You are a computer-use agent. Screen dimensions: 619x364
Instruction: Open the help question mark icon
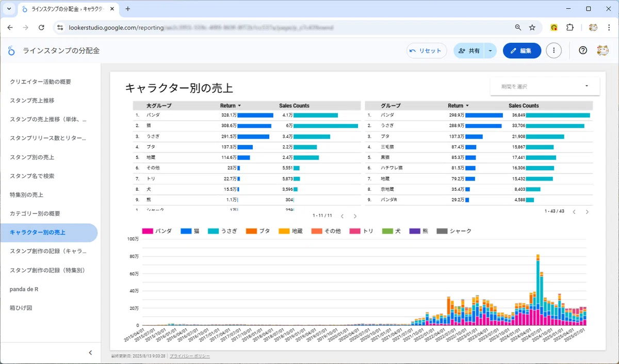click(583, 51)
